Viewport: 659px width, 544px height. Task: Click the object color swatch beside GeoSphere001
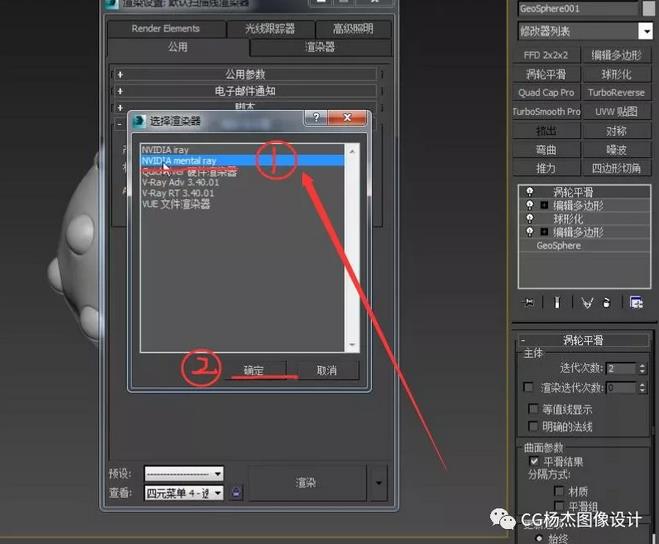(x=649, y=8)
